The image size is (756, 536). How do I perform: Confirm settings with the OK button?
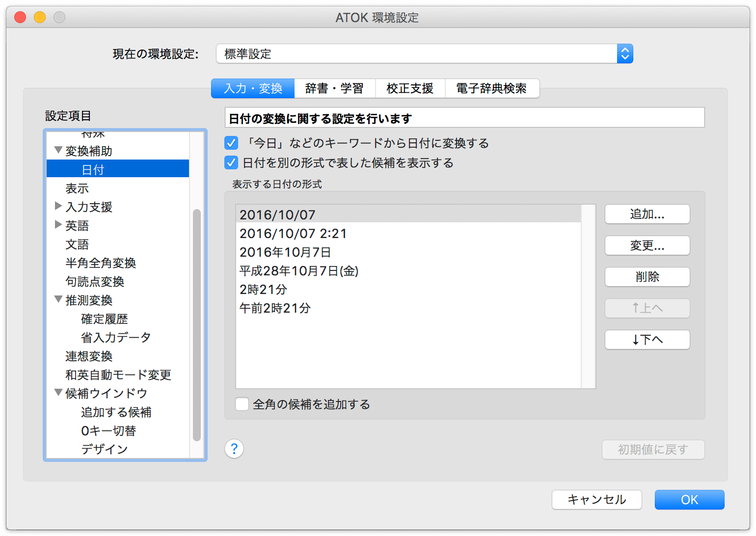point(689,500)
